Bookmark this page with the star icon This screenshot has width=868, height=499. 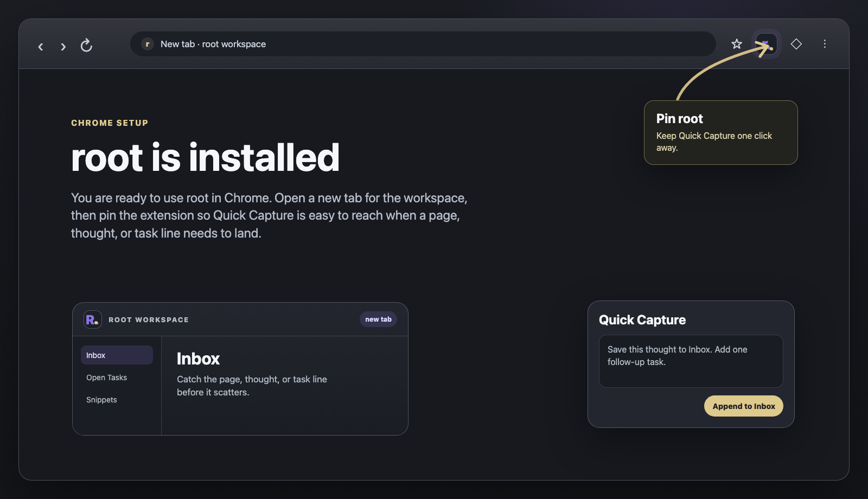pos(736,44)
